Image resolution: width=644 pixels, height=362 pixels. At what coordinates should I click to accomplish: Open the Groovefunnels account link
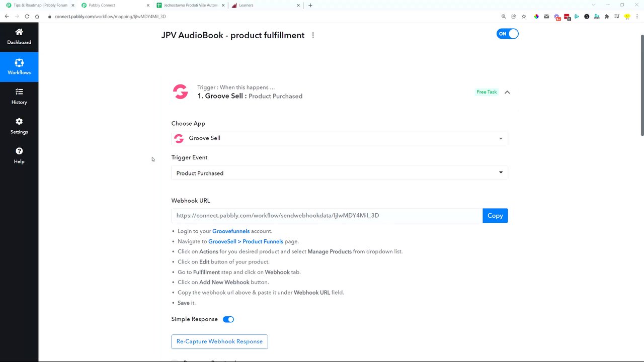tap(231, 231)
